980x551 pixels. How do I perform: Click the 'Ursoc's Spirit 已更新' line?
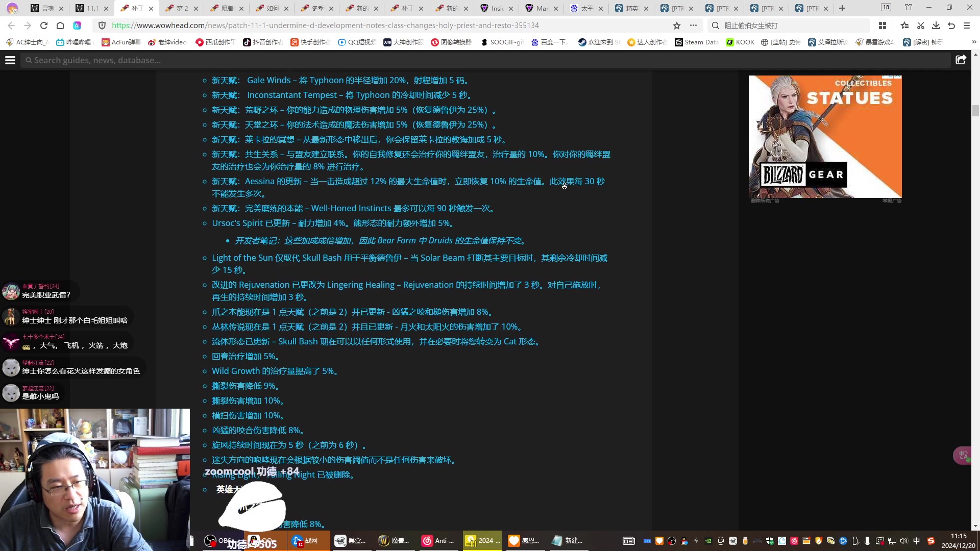(334, 223)
